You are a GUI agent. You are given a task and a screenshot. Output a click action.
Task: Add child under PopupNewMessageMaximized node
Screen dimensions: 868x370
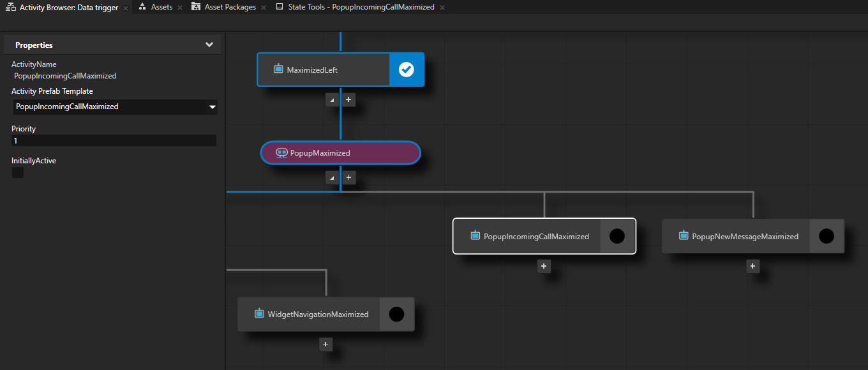click(753, 267)
